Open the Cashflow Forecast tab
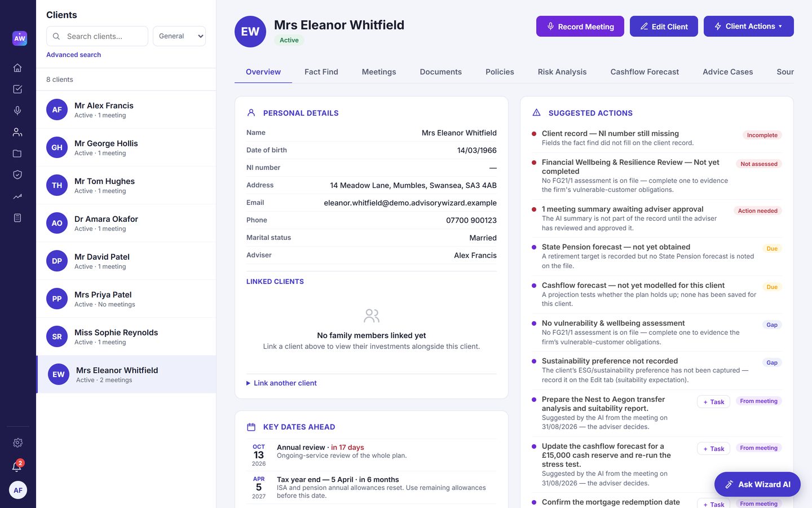This screenshot has height=508, width=812. click(x=645, y=72)
